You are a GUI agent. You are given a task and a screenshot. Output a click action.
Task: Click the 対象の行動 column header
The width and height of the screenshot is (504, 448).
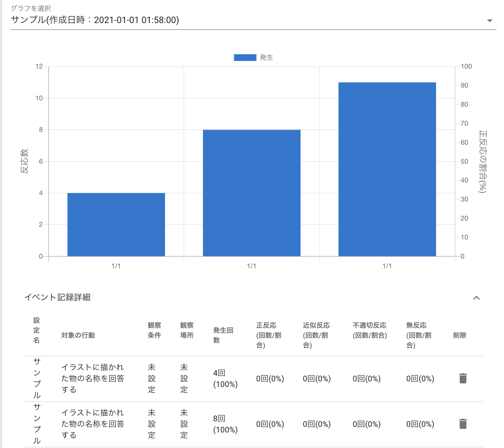click(x=78, y=335)
